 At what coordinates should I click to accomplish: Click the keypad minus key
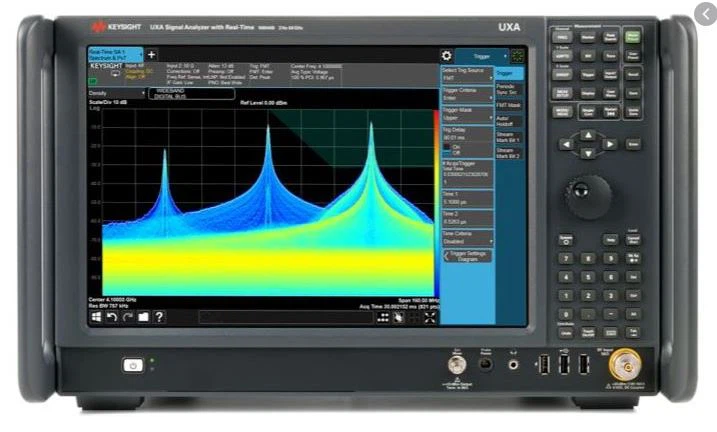pos(610,315)
